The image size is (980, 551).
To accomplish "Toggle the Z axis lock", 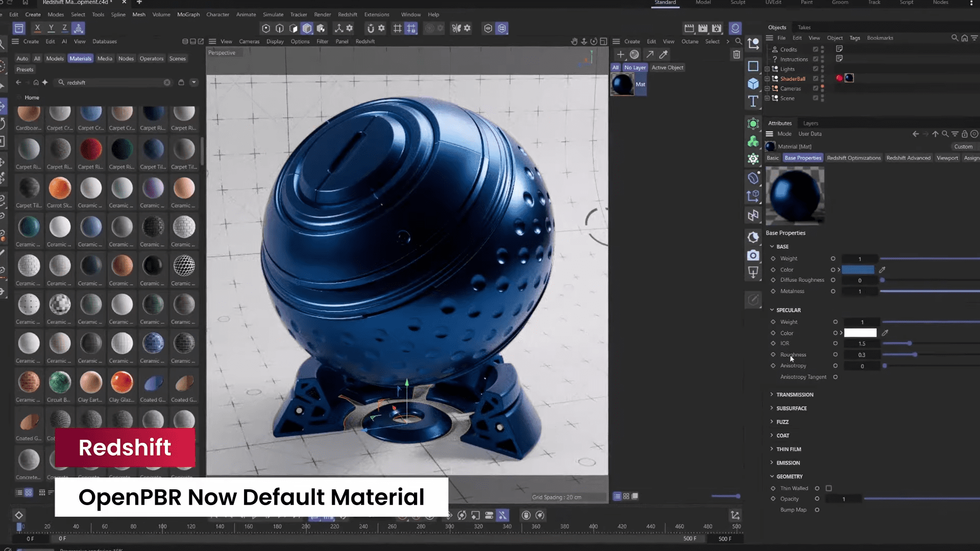I will (64, 28).
